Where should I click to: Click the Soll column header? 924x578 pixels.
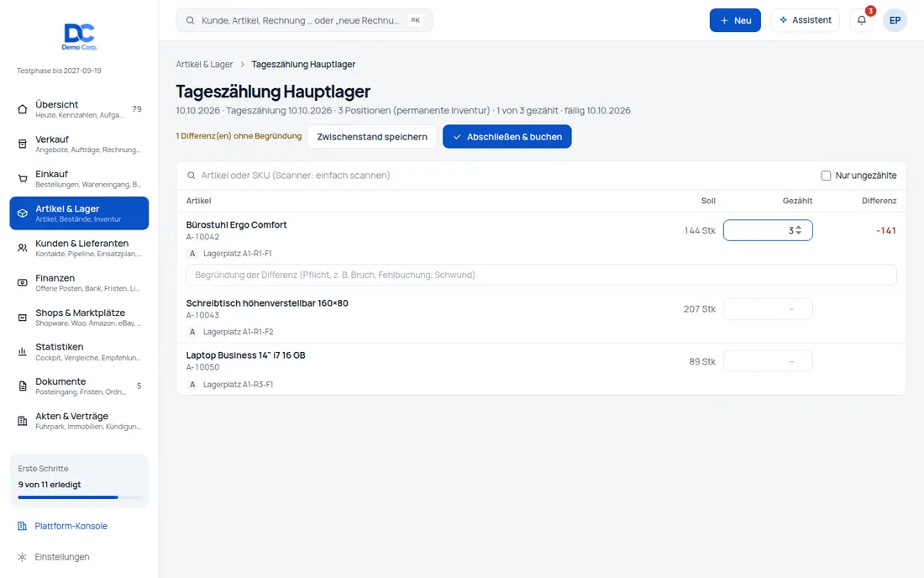(708, 201)
